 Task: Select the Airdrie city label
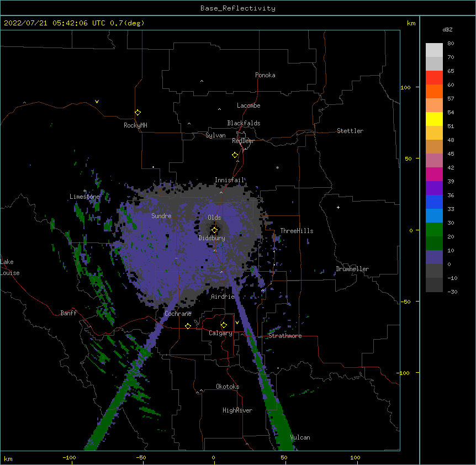(x=223, y=297)
